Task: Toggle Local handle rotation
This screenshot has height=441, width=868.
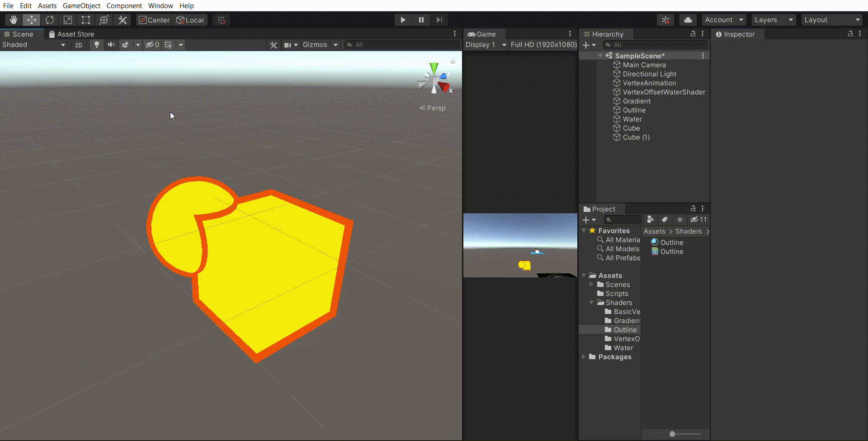Action: [190, 20]
